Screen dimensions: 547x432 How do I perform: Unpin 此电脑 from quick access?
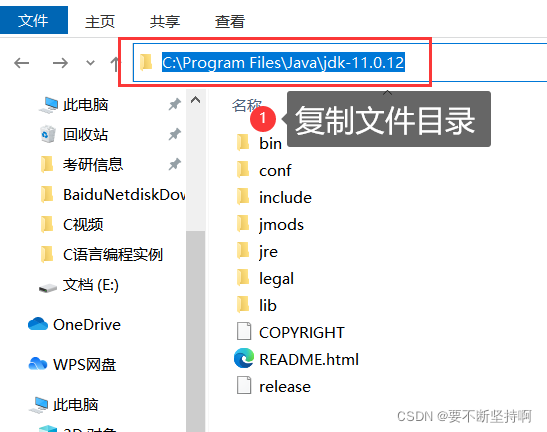click(x=174, y=104)
